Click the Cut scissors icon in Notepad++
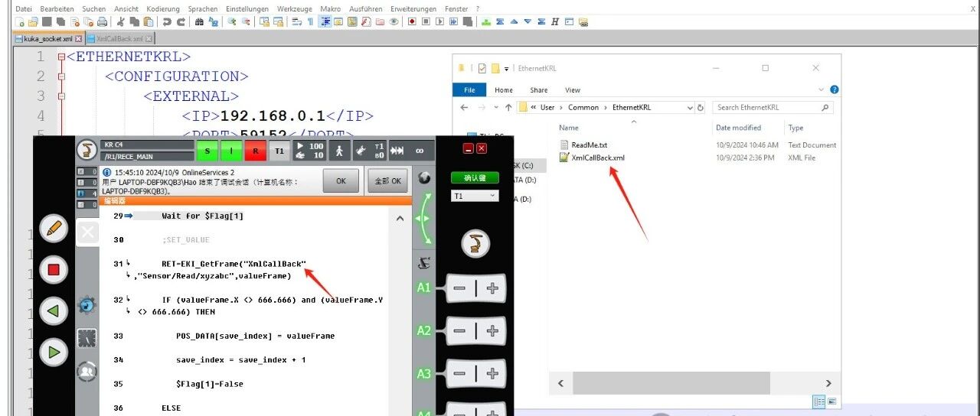 (121, 22)
